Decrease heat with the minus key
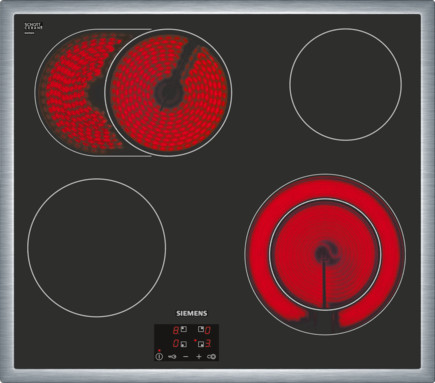 click(186, 357)
